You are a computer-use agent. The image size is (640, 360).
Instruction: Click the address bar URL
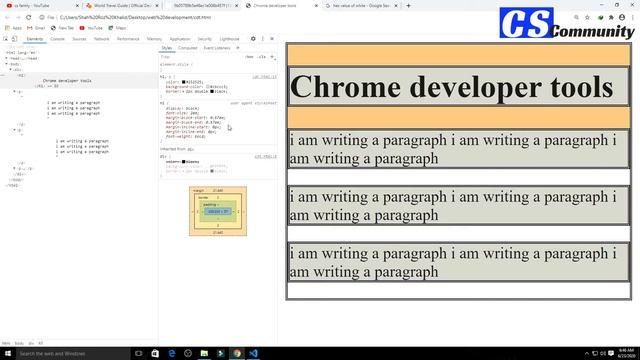pos(136,18)
